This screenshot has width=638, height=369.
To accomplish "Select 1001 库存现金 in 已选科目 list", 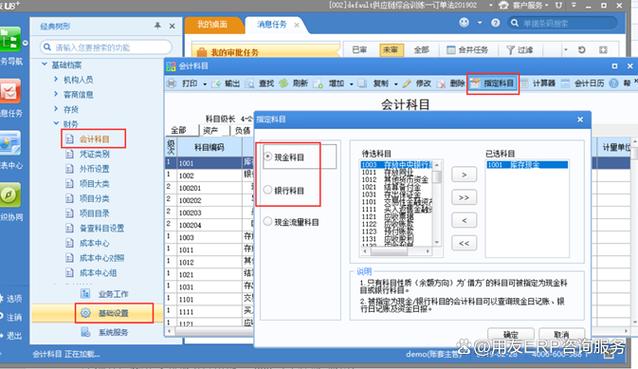I will click(x=527, y=164).
